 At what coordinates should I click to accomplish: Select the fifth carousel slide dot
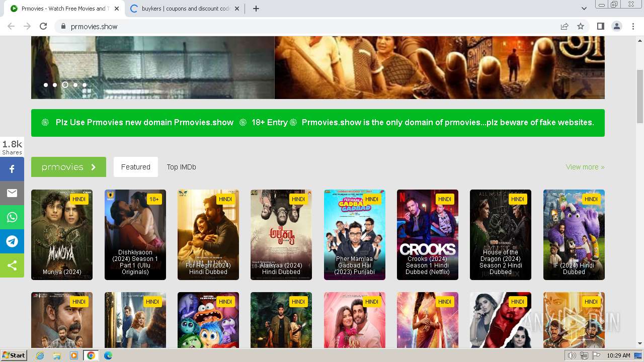pyautogui.click(x=85, y=85)
